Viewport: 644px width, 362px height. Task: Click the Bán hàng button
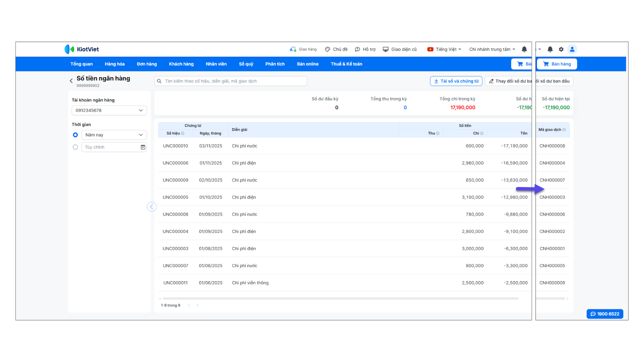click(x=557, y=64)
